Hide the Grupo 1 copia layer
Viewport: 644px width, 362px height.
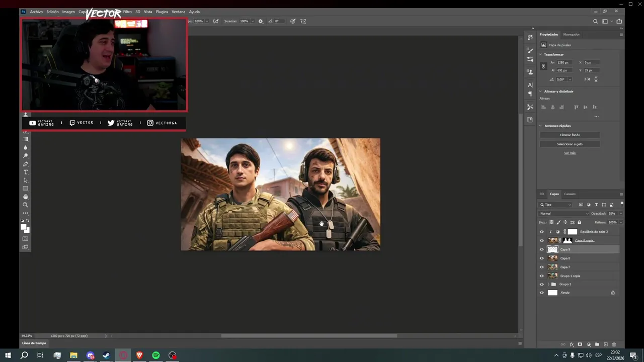point(542,276)
